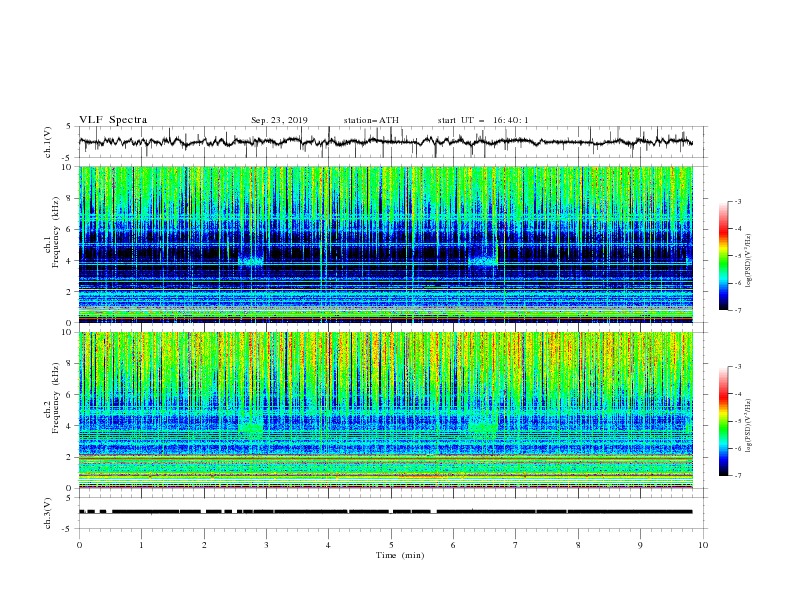
Task: Click the "-4" tick on the ch.2 color bar
Action: click(737, 394)
